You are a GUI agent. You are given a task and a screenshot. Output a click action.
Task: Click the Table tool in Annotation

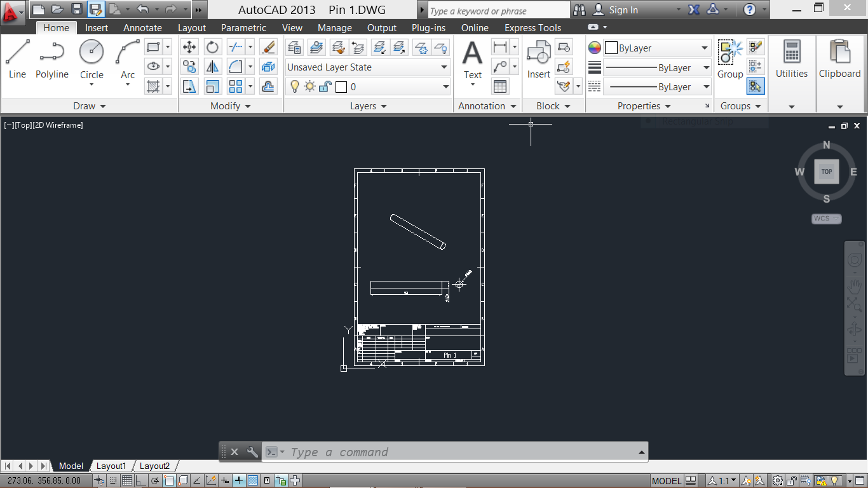[500, 86]
